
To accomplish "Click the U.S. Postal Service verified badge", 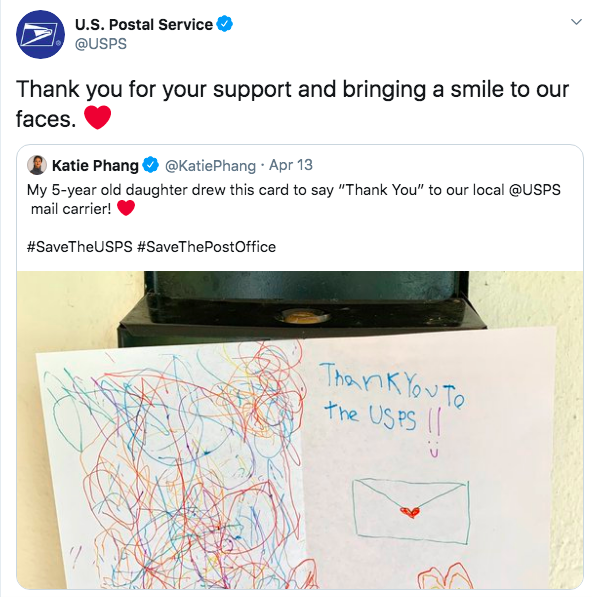I will pyautogui.click(x=225, y=24).
